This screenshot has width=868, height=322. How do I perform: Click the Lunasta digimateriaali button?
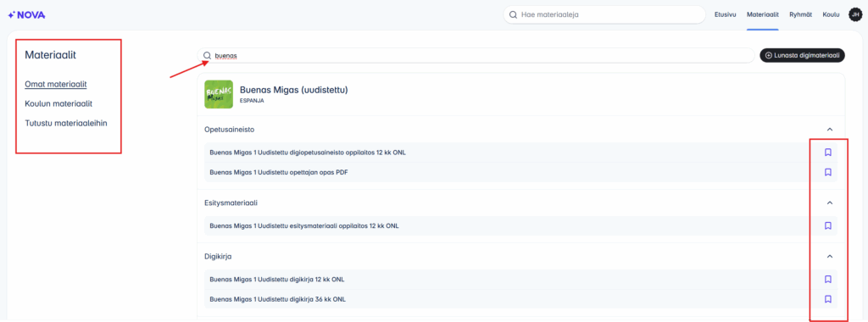pyautogui.click(x=802, y=55)
